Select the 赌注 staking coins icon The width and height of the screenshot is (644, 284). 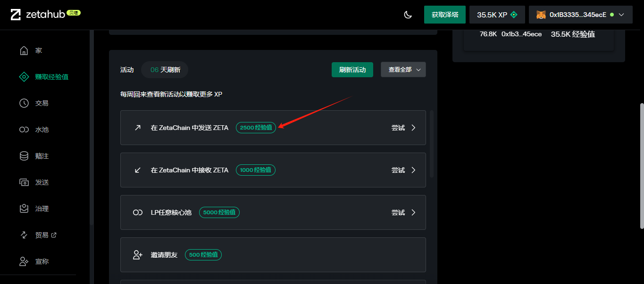click(x=24, y=156)
